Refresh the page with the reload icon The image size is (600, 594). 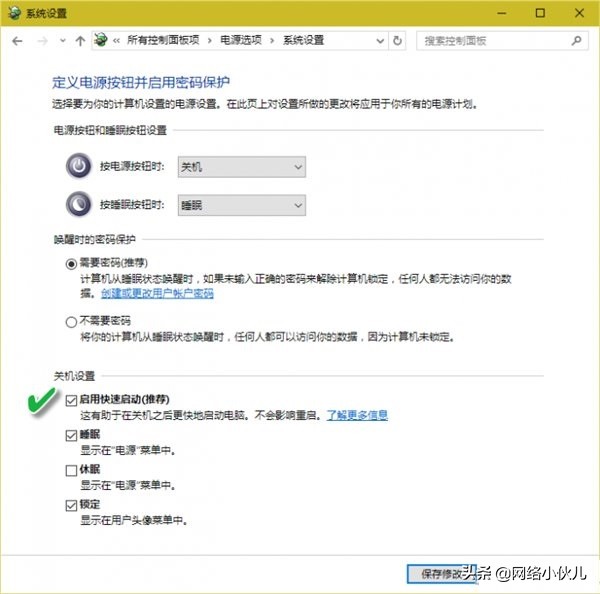coord(397,40)
